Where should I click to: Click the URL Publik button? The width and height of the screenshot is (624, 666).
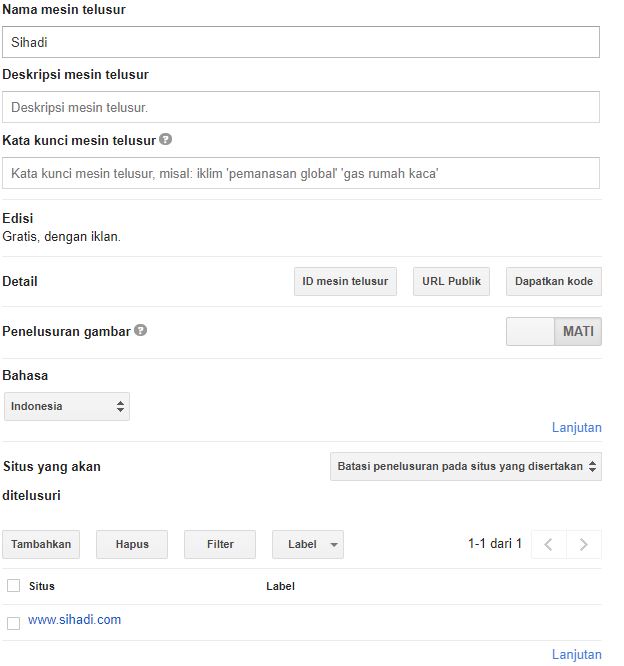coord(451,281)
